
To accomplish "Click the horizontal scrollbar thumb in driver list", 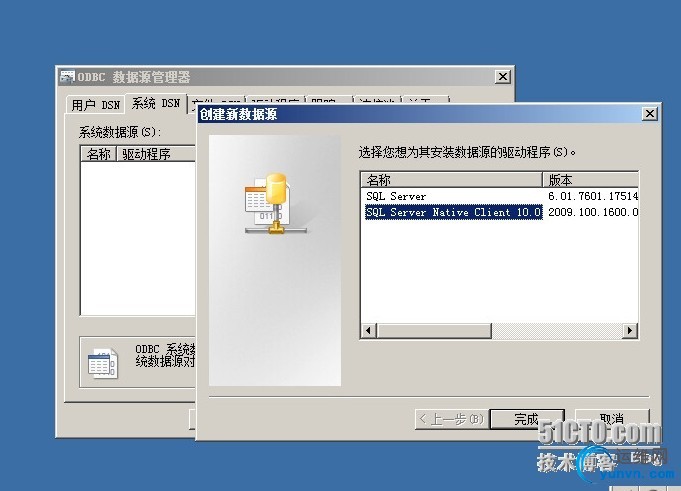I will click(434, 331).
